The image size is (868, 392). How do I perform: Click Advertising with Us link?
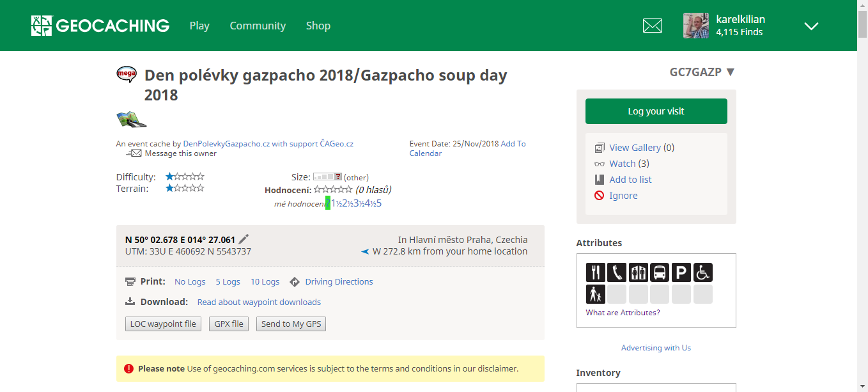pos(656,348)
